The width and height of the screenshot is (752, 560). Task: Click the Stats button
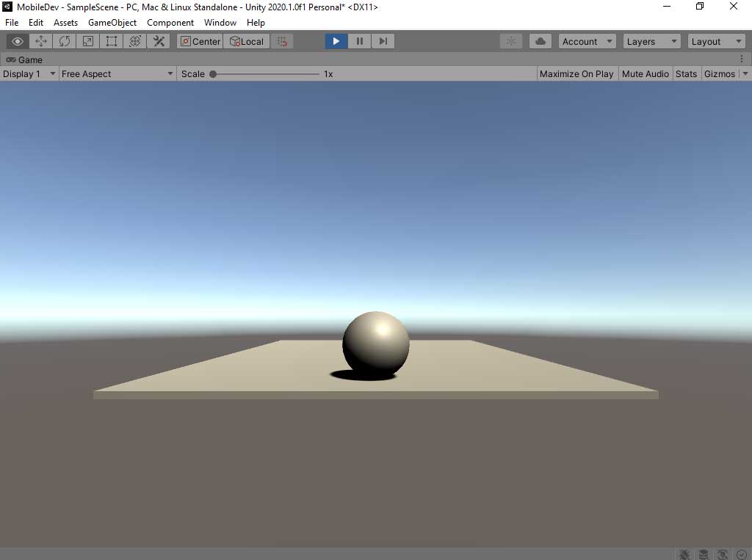click(x=686, y=74)
